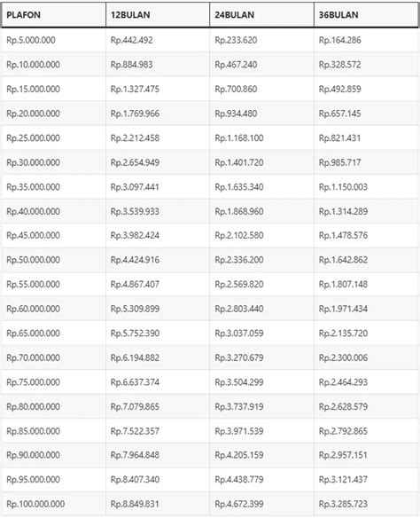Select the Rp.7.964.848 cell
The height and width of the screenshot is (518, 420).
[158, 455]
